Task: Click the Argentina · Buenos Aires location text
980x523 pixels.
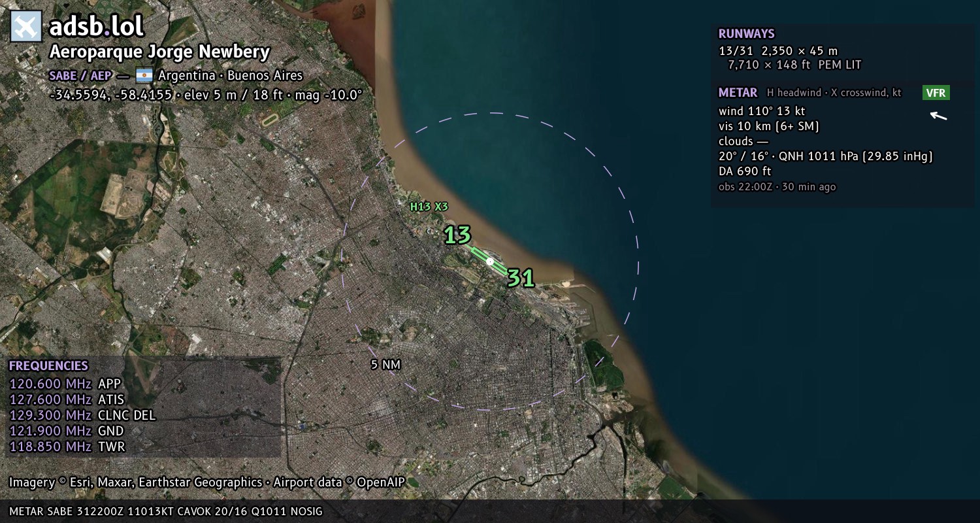Action: click(x=230, y=75)
